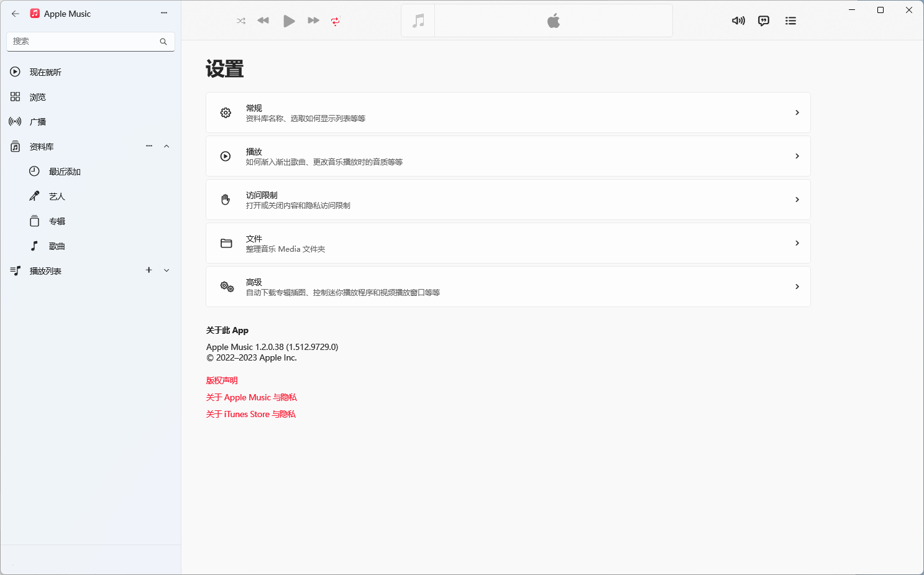
Task: Collapse the 资料库 section
Action: tap(167, 146)
